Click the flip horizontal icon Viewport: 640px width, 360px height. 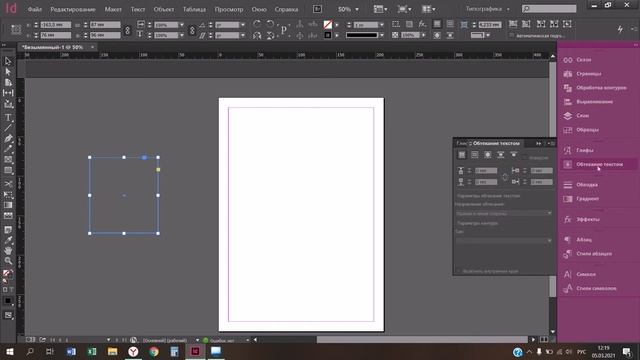pyautogui.click(x=257, y=36)
